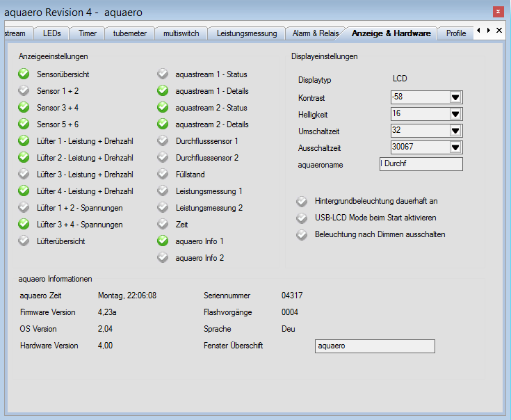Viewport: 511px width, 420px height.
Task: Toggle Beleuchtung nach Dimmen ausschalten
Action: 301,234
